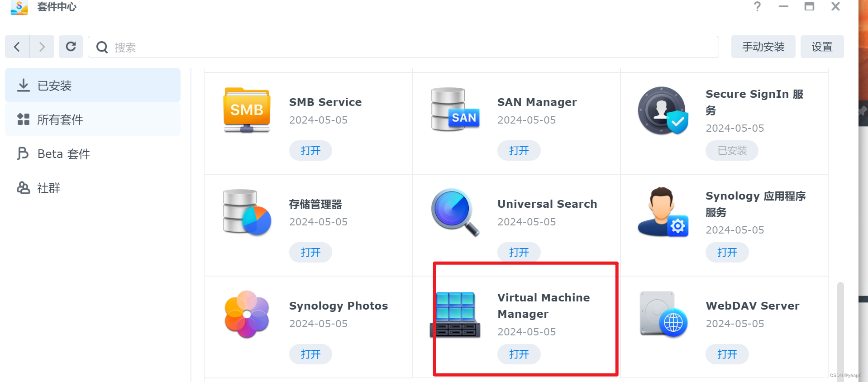
Task: Open the 社群 community section
Action: (93, 188)
